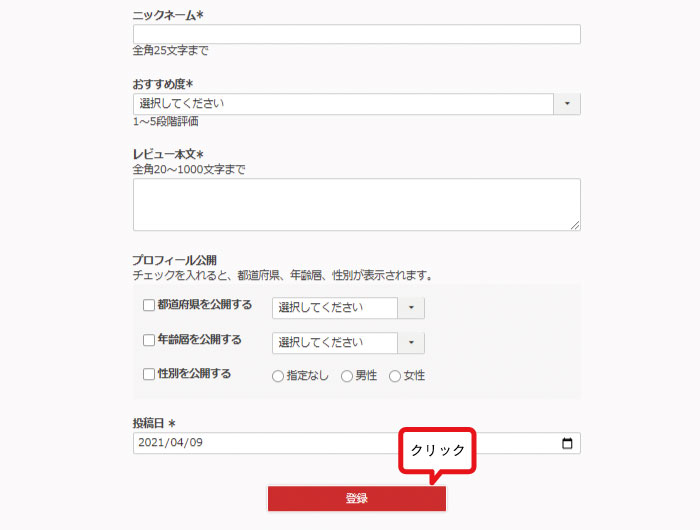Expand the 年齢層 dropdown arrow
700x530 pixels.
(411, 343)
